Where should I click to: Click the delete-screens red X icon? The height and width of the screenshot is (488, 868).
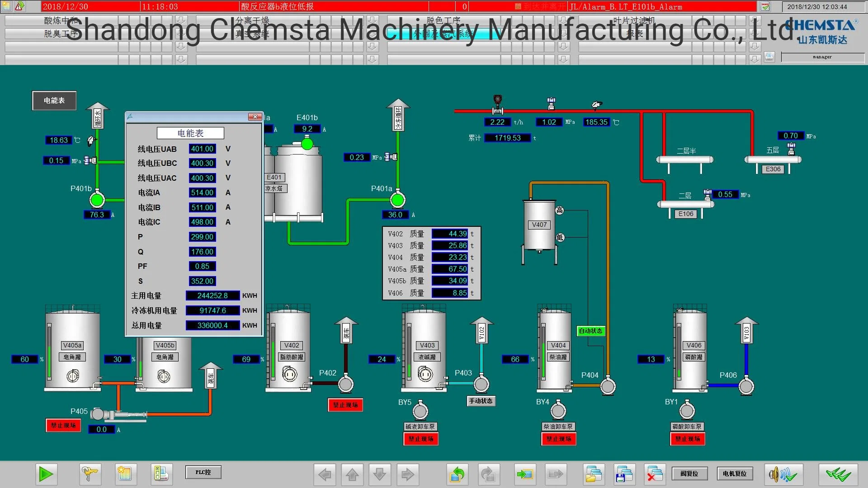coord(654,474)
